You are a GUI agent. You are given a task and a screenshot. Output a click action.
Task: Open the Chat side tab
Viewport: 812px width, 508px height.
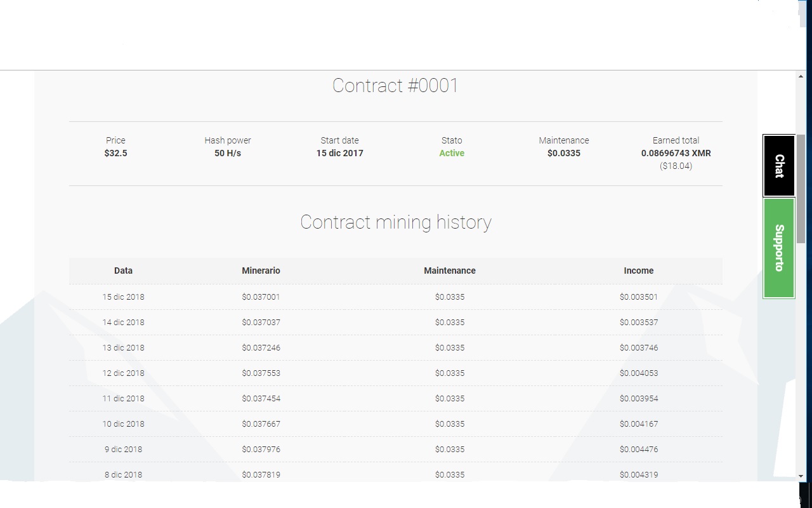click(779, 166)
